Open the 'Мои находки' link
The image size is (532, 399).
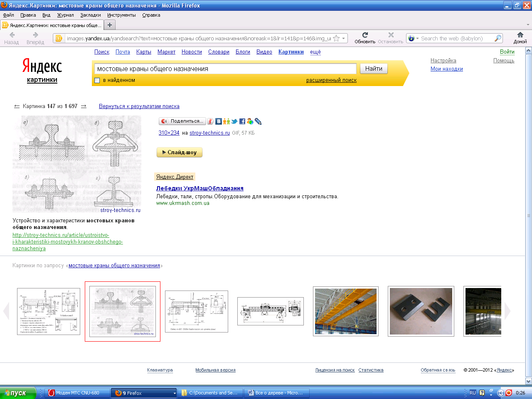coord(447,69)
